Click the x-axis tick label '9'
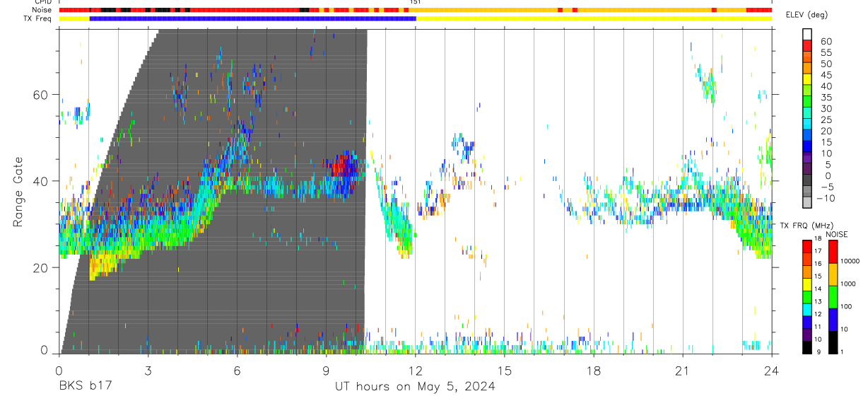The width and height of the screenshot is (868, 401). click(x=326, y=371)
